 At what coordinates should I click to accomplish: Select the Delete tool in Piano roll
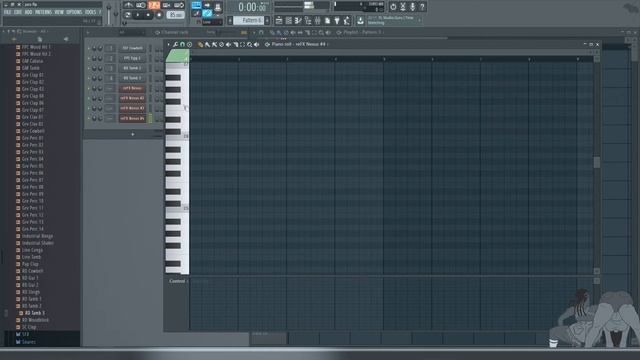(221, 44)
